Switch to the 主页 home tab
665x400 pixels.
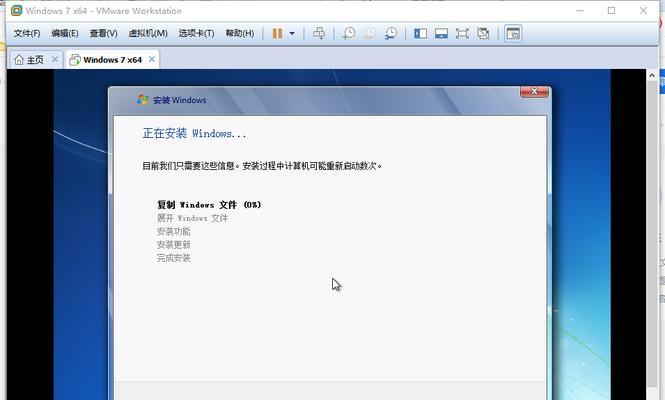coord(35,60)
